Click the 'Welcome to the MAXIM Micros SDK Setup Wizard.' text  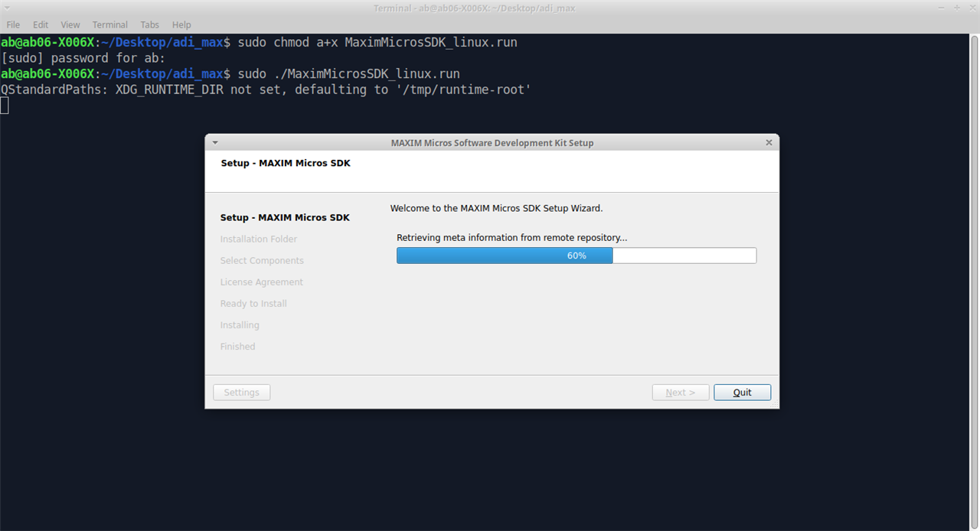(497, 208)
